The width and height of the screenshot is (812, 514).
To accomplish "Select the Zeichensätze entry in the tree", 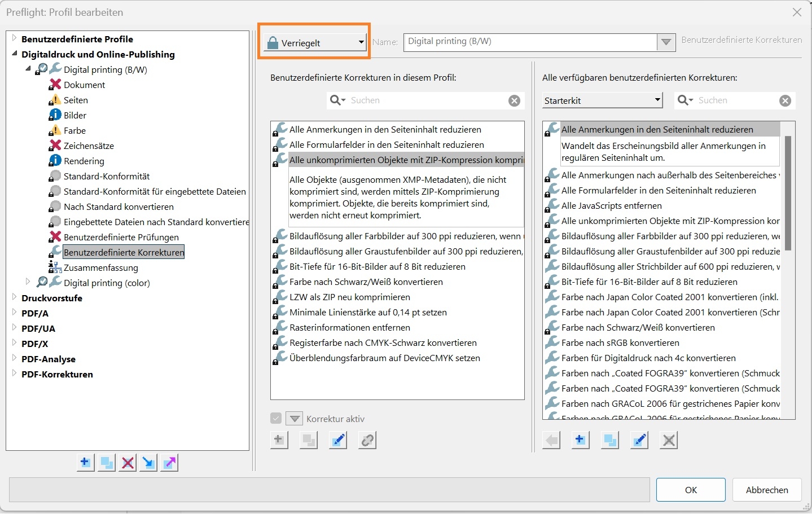I will (88, 146).
